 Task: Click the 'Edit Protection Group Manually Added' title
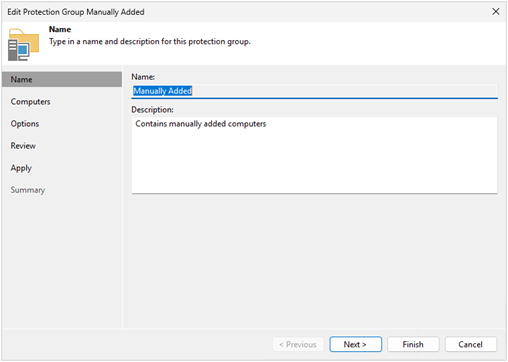[76, 12]
